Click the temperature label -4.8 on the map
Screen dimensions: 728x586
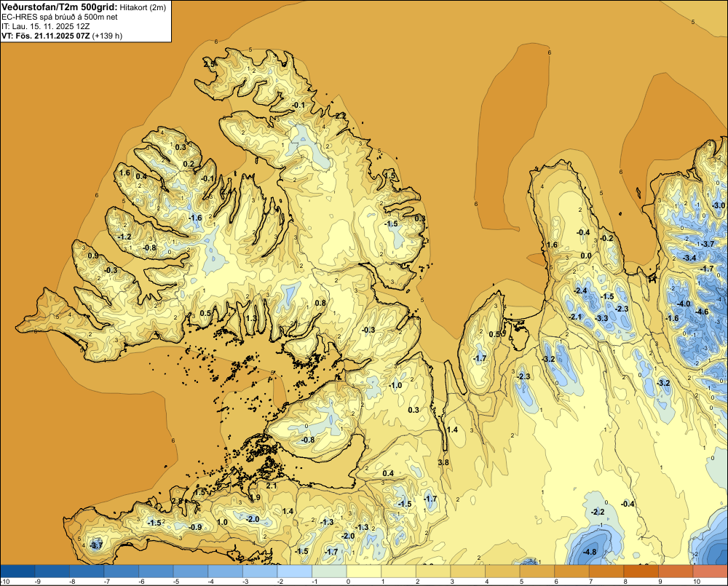[590, 552]
